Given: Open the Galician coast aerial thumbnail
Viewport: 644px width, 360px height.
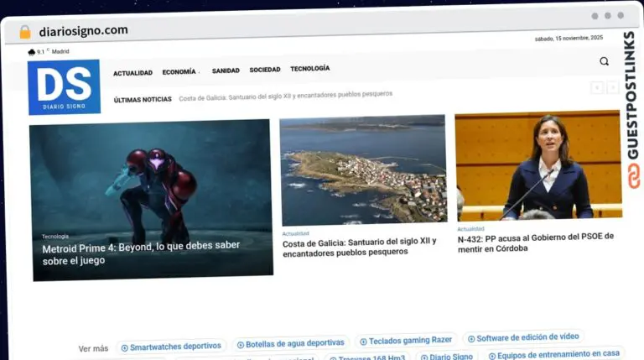Looking at the screenshot, I should pyautogui.click(x=362, y=170).
